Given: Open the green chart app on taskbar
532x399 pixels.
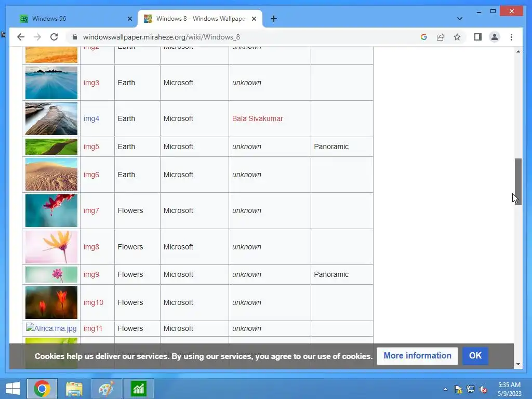Looking at the screenshot, I should point(138,389).
